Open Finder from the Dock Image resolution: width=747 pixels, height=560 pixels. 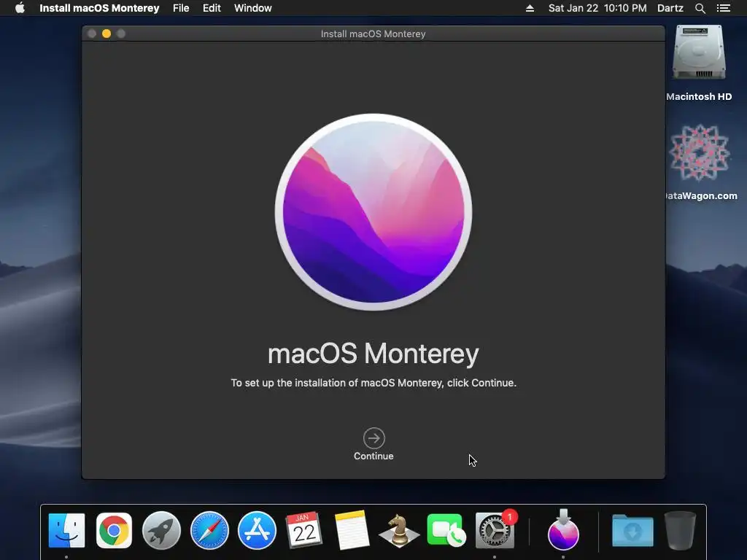pos(66,530)
